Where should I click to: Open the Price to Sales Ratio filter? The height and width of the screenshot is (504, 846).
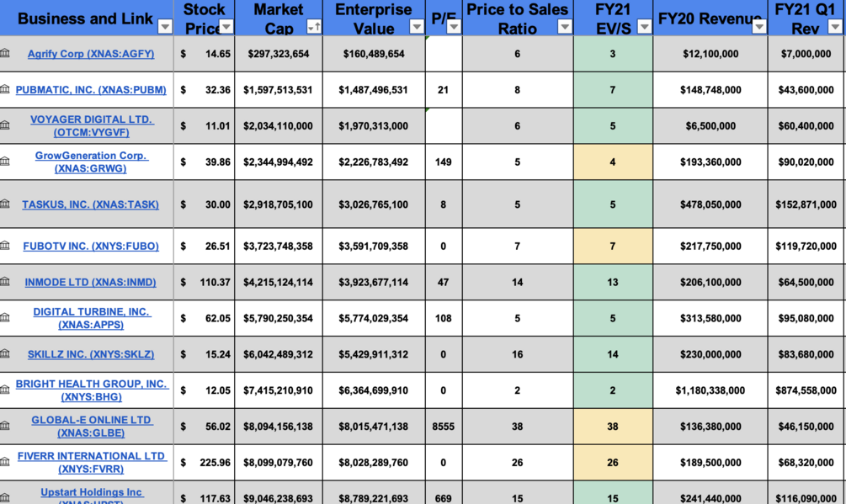tap(565, 26)
